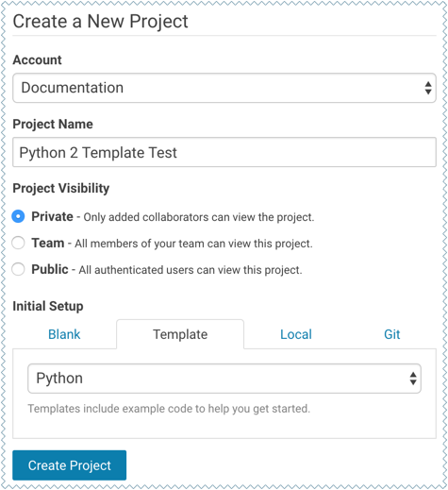This screenshot has width=448, height=490.
Task: Select the Template setup tab
Action: [x=180, y=334]
